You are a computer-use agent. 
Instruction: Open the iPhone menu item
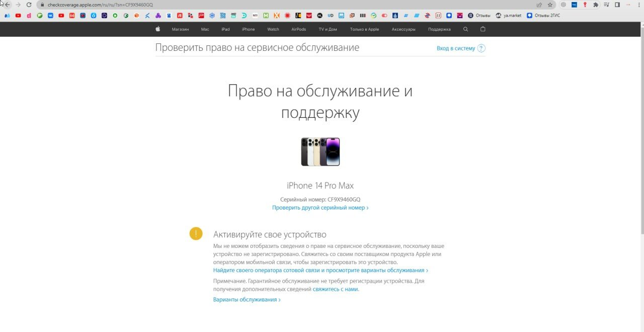(x=248, y=29)
